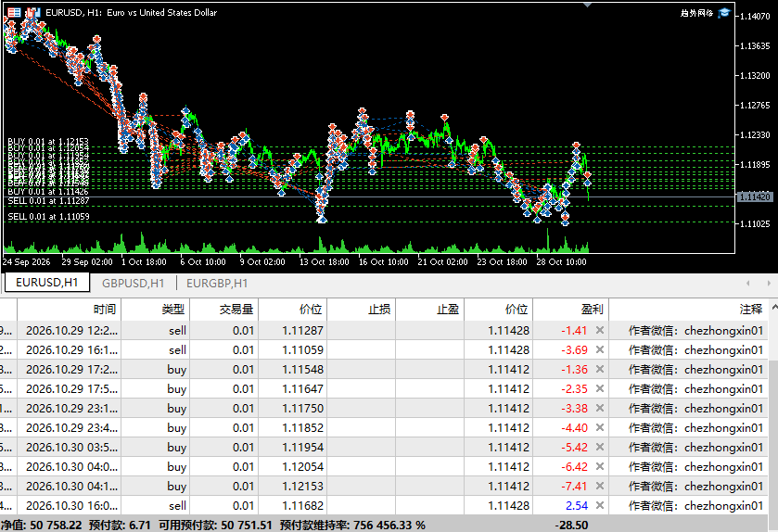Select the SELL 0.01 at 1.11287 chart label

coord(48,201)
